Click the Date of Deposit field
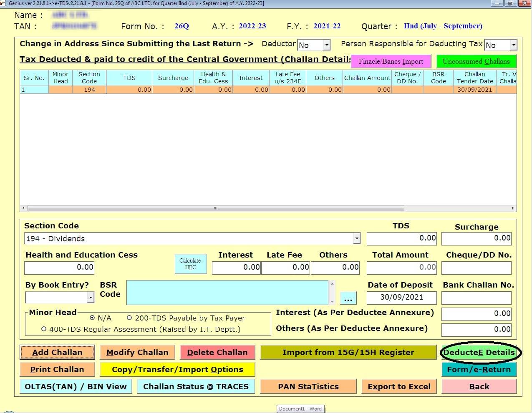The image size is (532, 413). pos(401,297)
